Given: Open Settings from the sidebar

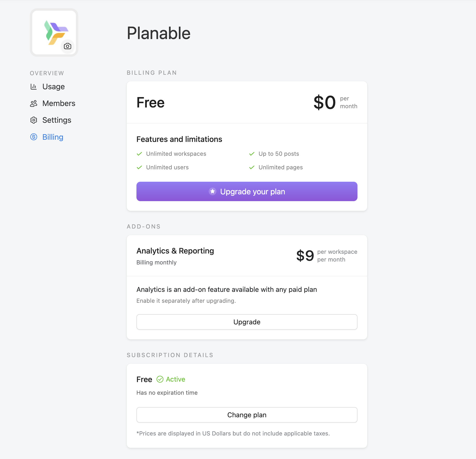Looking at the screenshot, I should [56, 120].
